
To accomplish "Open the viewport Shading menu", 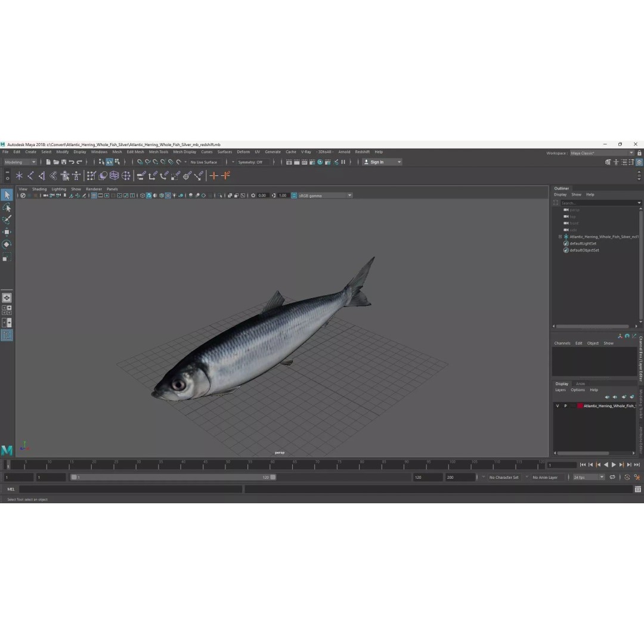I will 39,190.
